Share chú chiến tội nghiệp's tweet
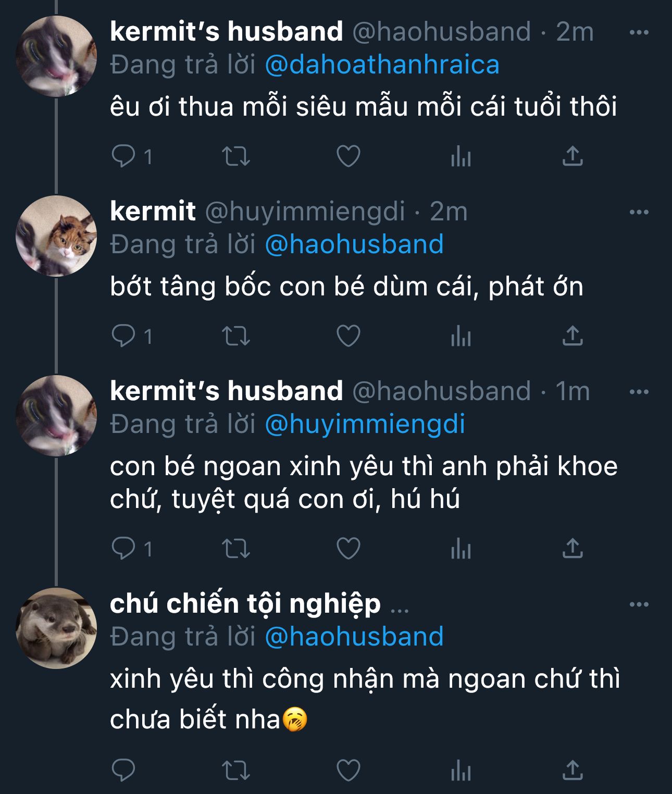This screenshot has width=672, height=794. point(573,770)
